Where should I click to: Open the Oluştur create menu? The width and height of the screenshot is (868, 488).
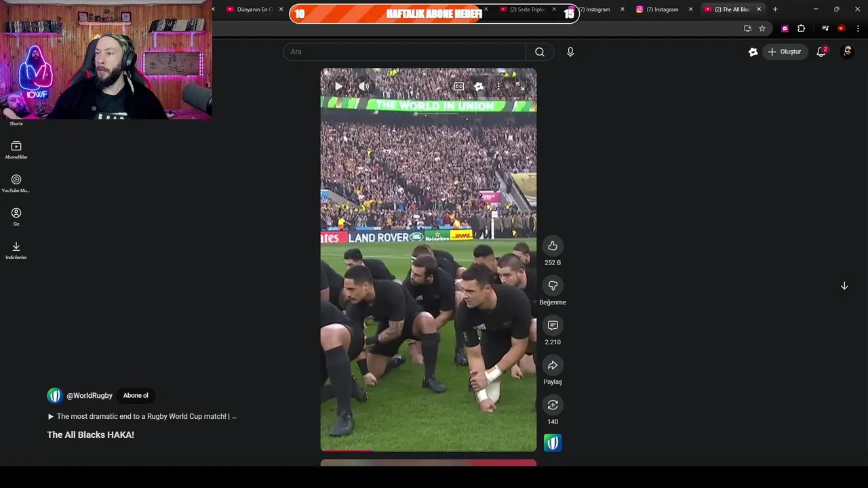[x=785, y=52]
